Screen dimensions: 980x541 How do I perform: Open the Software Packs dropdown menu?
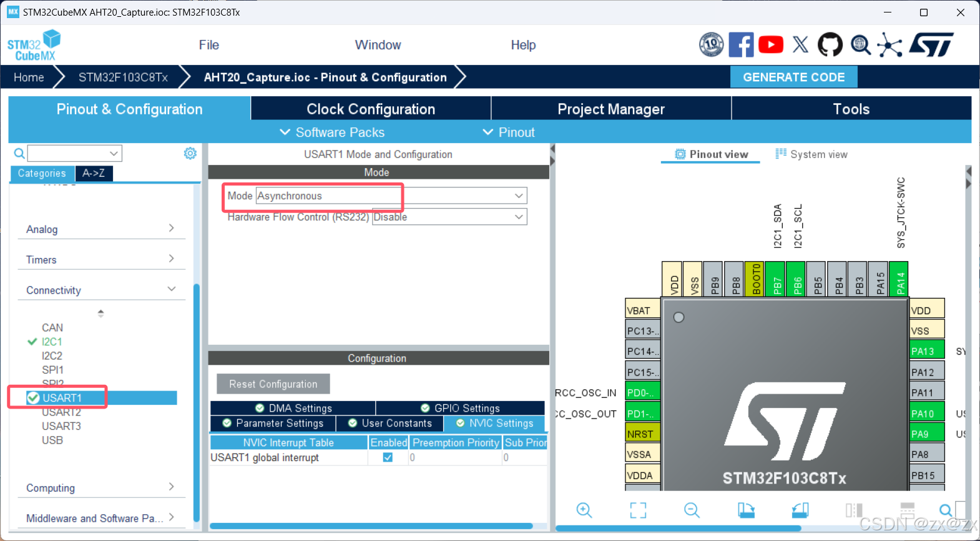(x=332, y=132)
